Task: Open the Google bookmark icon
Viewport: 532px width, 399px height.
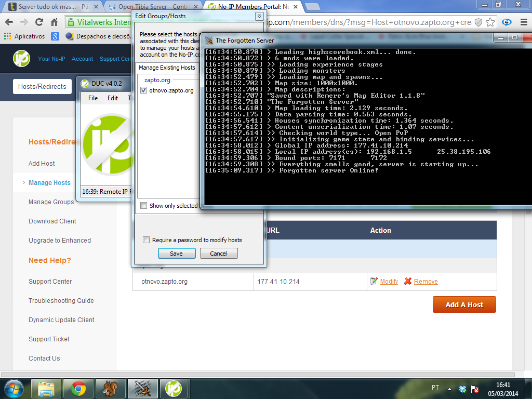Action: point(55,36)
